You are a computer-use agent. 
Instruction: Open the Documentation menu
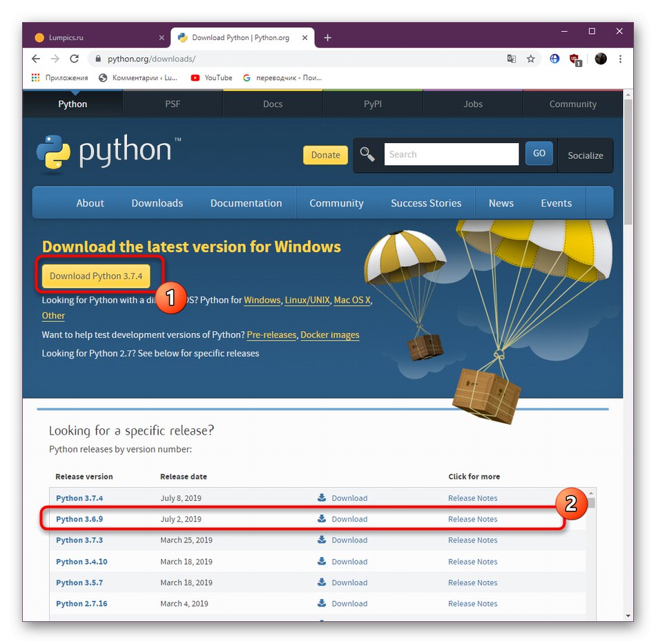tap(246, 203)
